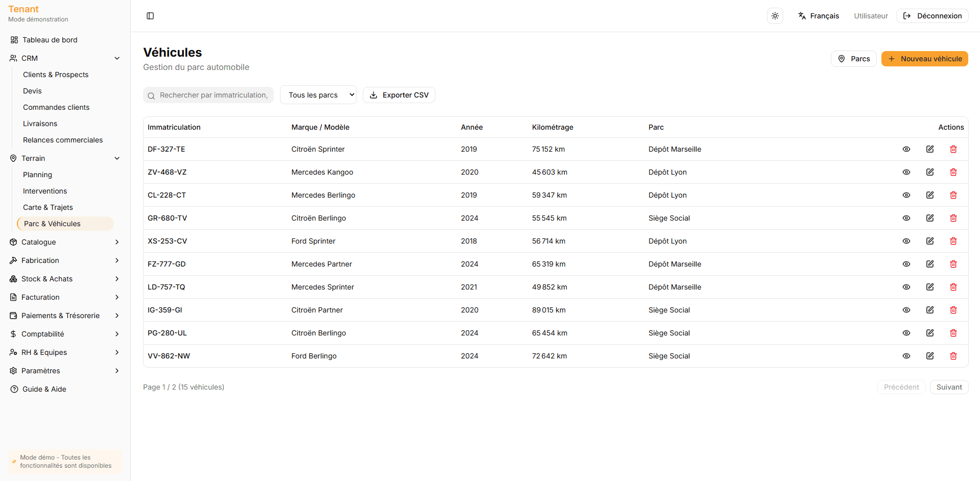The image size is (980, 481).
Task: Open Carte & Trajets
Action: tap(48, 207)
